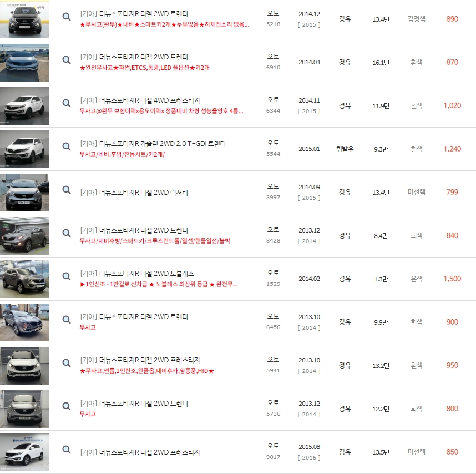Open the 디젤 2WD 트렌디 title priced 800
This screenshot has height=474, width=476.
(134, 404)
